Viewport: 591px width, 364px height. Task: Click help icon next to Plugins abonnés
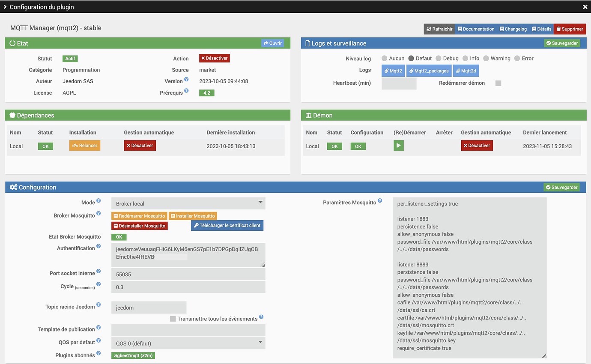pyautogui.click(x=98, y=354)
